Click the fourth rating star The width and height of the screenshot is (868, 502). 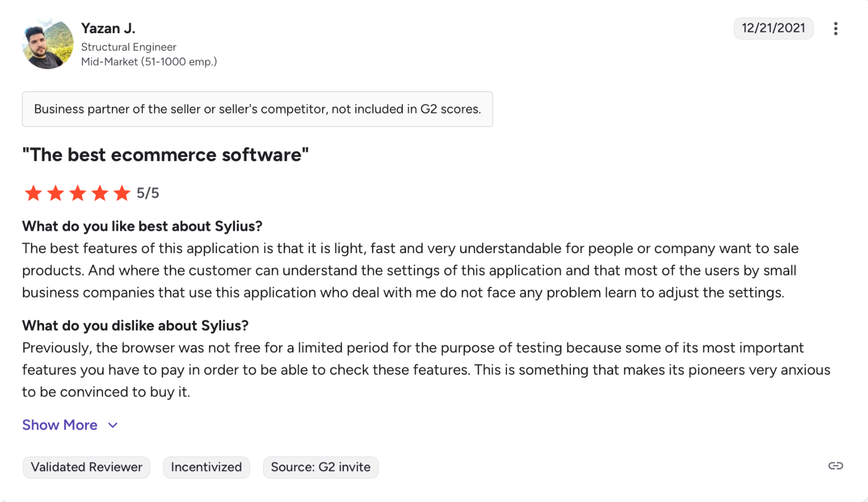point(100,193)
